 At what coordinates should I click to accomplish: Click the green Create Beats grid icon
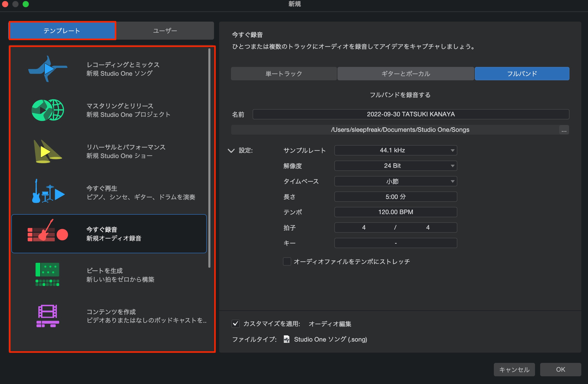point(47,274)
